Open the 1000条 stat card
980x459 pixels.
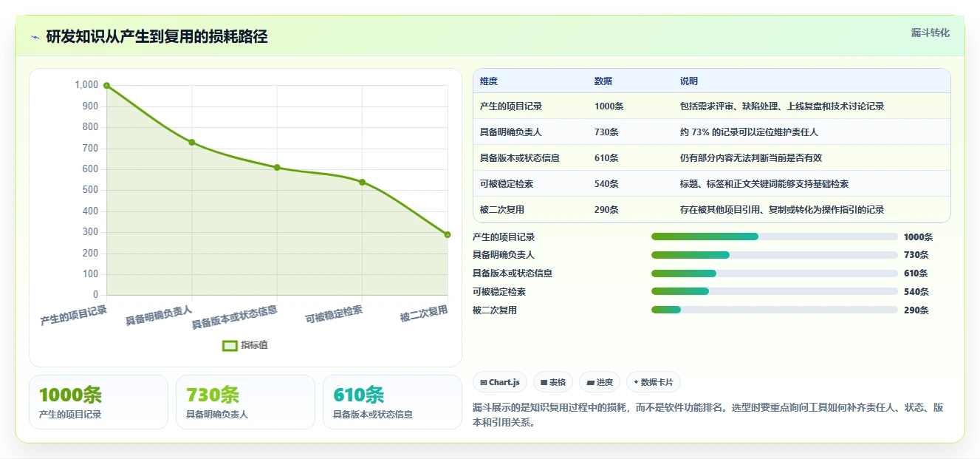point(98,402)
